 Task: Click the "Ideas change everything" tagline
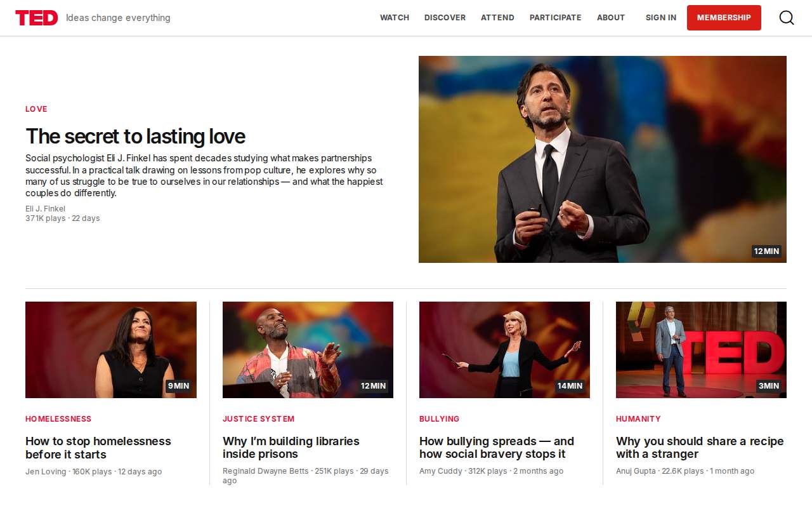118,18
